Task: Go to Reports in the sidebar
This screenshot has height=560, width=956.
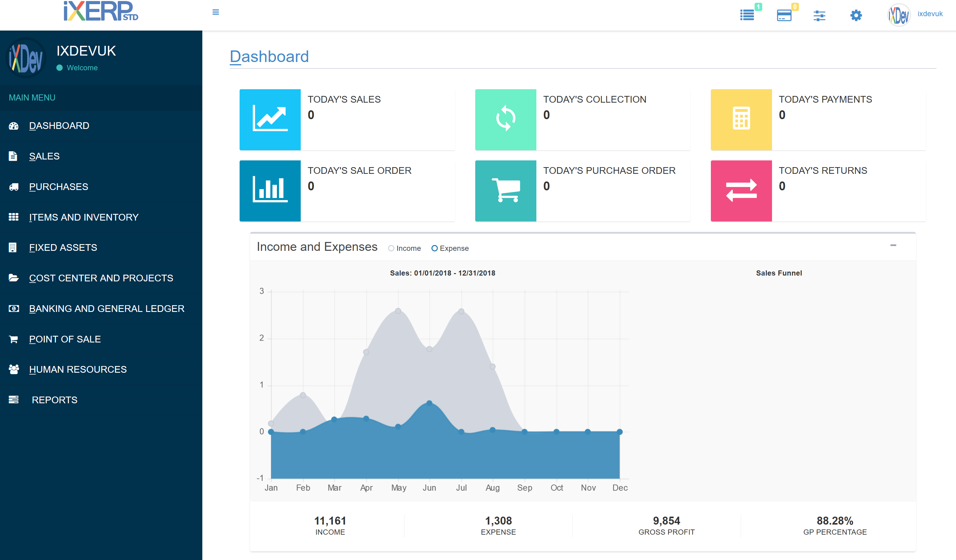Action: click(55, 400)
